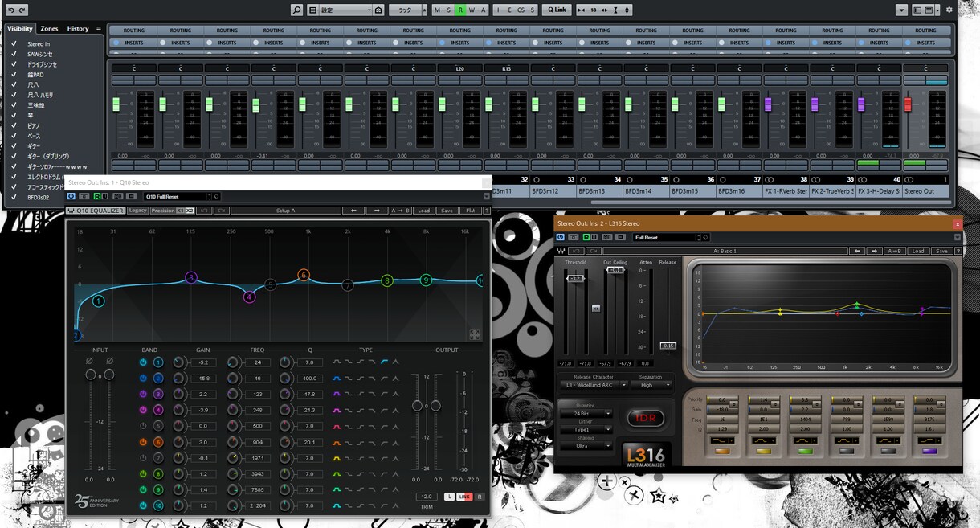Click the Waves undo arrow in Q10 toolbar
Viewport: 980px width, 528px height.
(204, 211)
